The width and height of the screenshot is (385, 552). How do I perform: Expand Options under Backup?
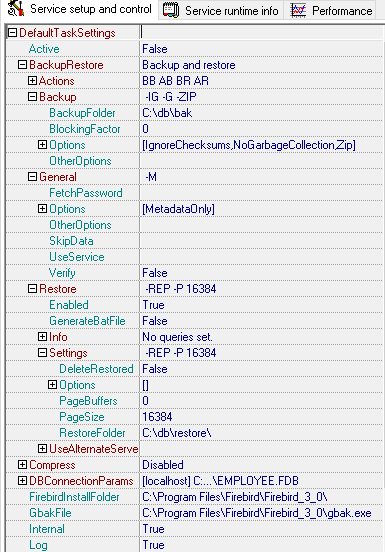pos(42,145)
